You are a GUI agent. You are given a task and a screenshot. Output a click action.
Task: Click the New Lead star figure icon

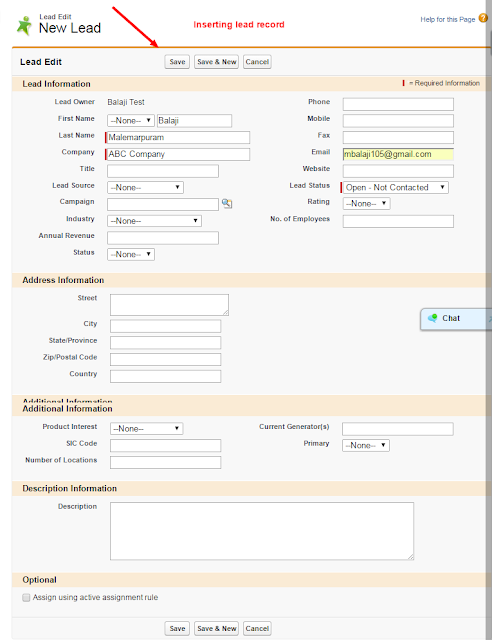pyautogui.click(x=24, y=26)
